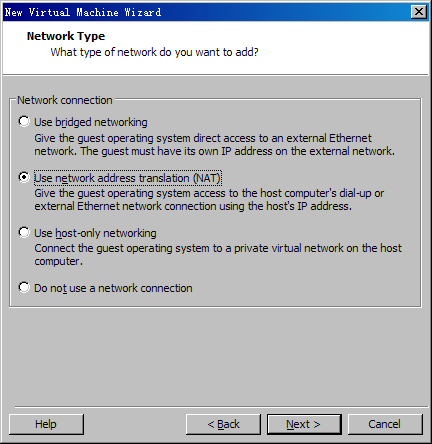Click the 'What type of network' subtitle text

pyautogui.click(x=154, y=52)
